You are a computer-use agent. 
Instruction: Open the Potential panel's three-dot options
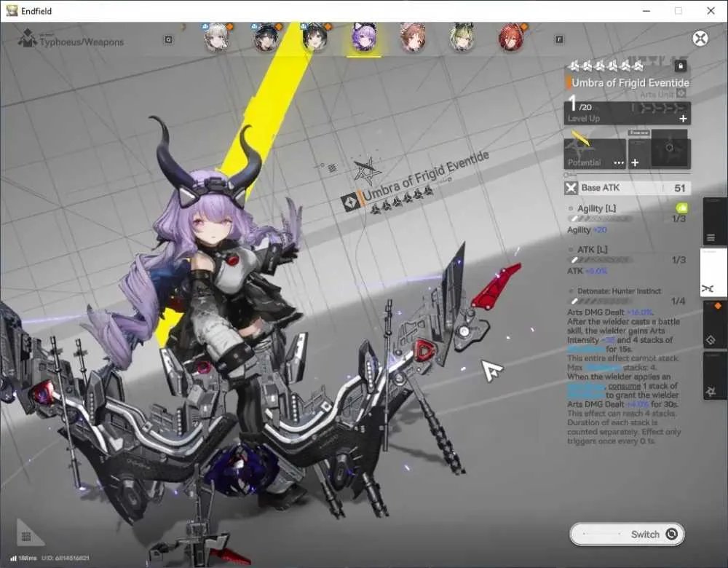coord(619,163)
